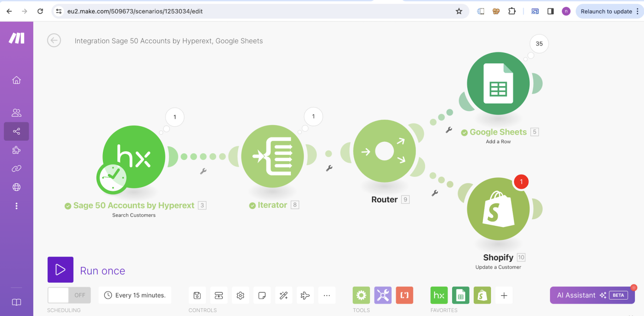
Task: Open the red custom variables tool
Action: [x=404, y=295]
